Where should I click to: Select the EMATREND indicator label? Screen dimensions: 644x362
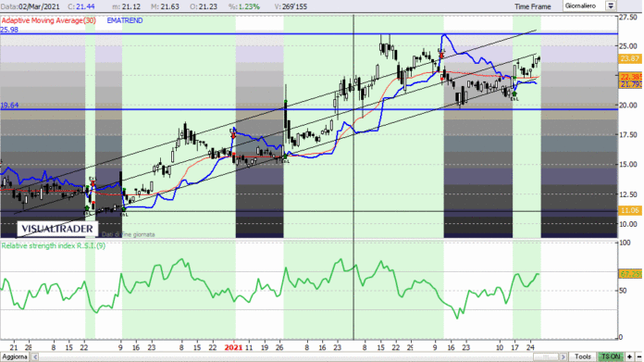[125, 20]
